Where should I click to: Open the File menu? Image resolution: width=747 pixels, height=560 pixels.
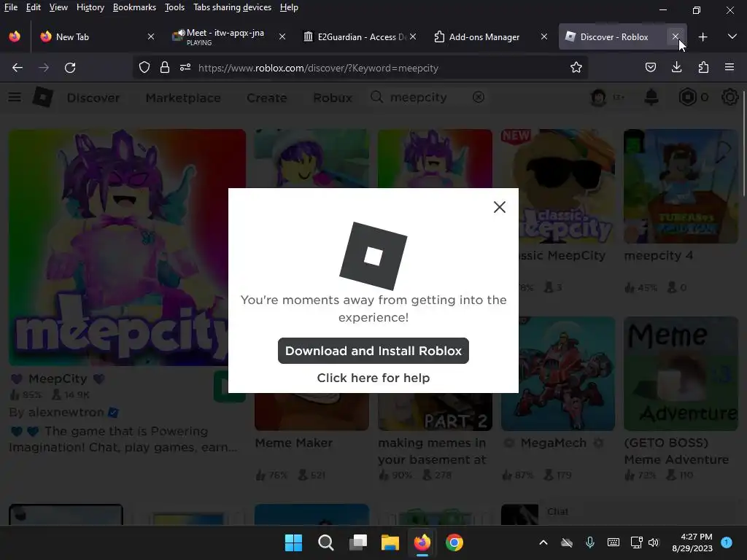pos(10,7)
